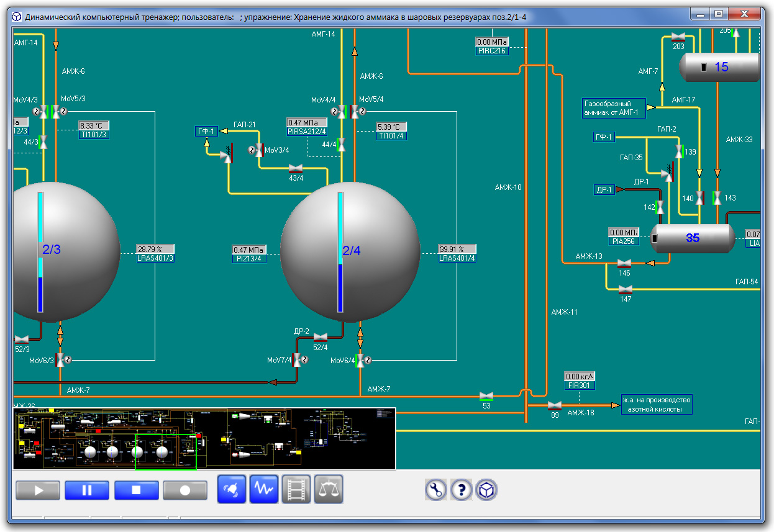Select valve 89 on the АМЖ-18 line
Screen dimensions: 774x532
(554, 405)
